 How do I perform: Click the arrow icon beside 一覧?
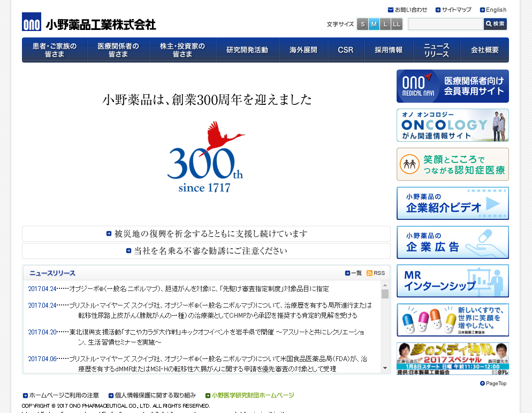[x=347, y=273]
